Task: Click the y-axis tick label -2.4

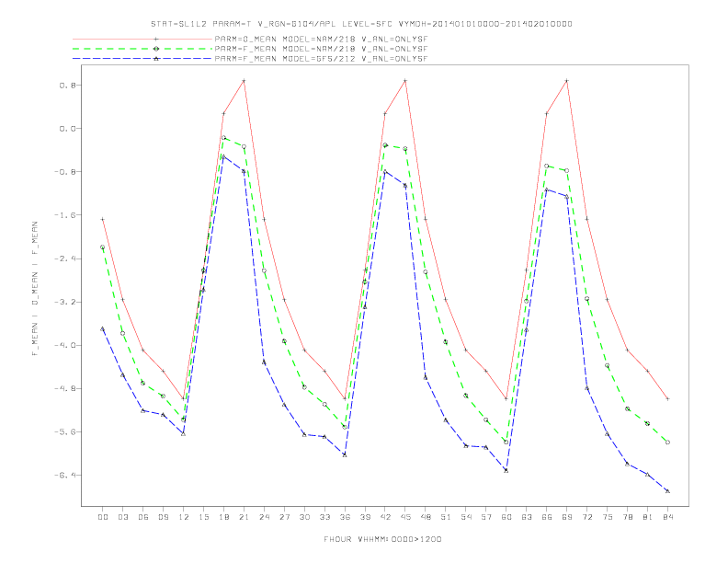Action: [x=64, y=259]
